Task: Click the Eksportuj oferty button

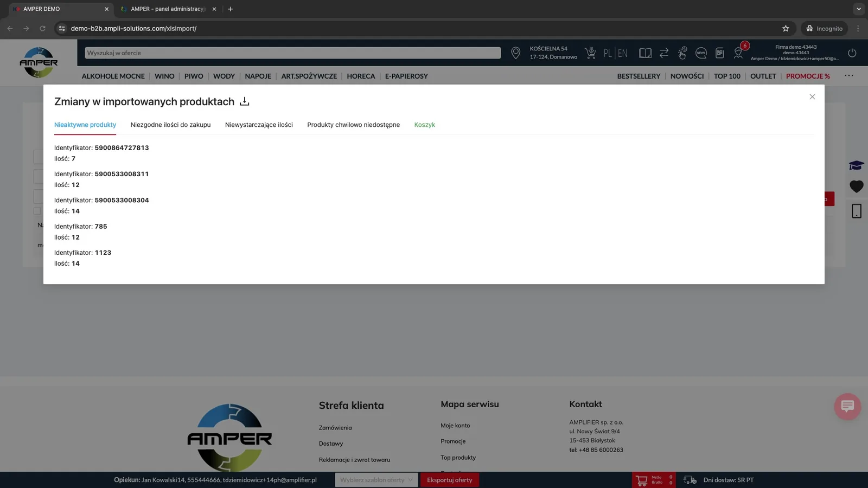Action: click(x=450, y=480)
